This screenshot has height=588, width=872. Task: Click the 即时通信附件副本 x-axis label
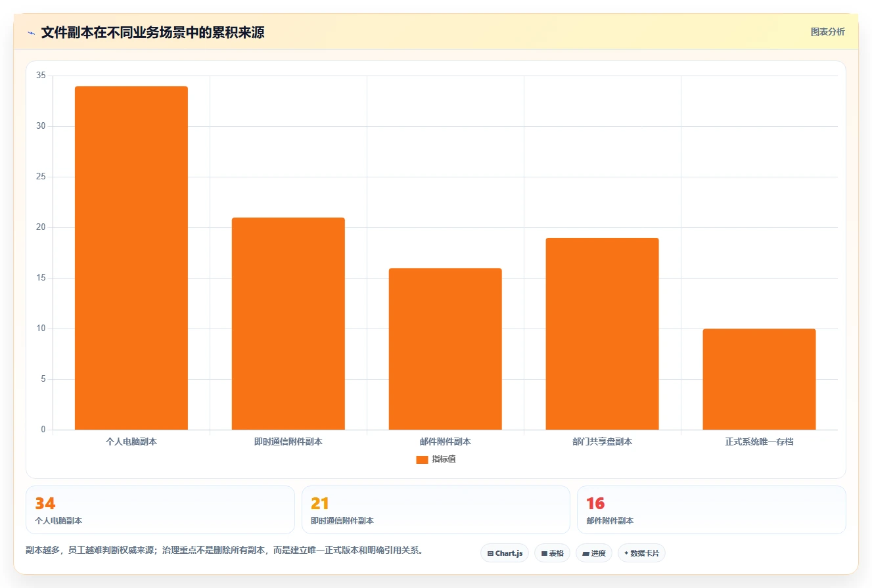pyautogui.click(x=288, y=442)
